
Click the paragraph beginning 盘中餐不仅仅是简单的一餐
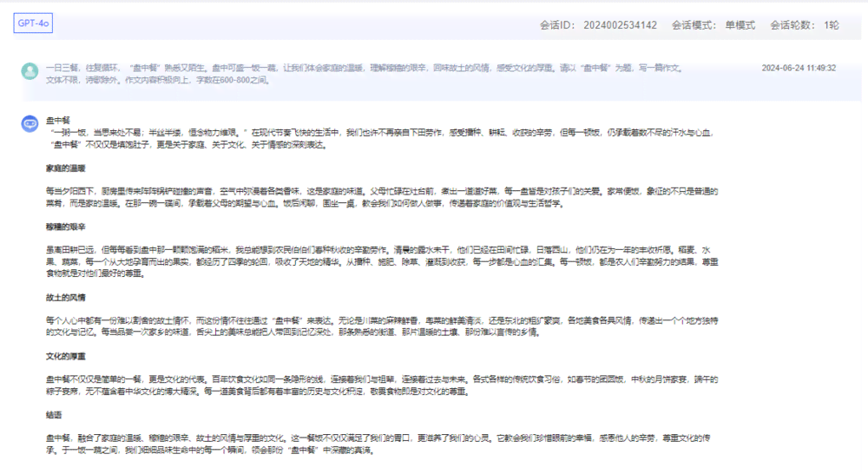pyautogui.click(x=382, y=385)
